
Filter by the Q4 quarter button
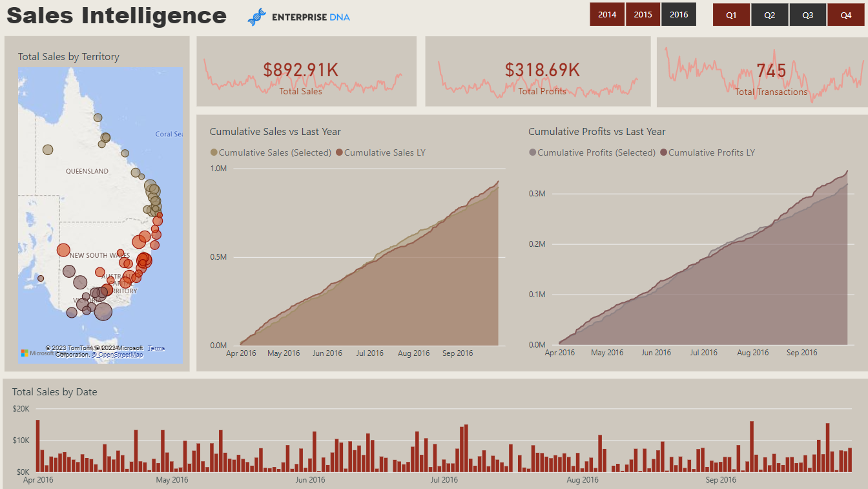click(846, 15)
